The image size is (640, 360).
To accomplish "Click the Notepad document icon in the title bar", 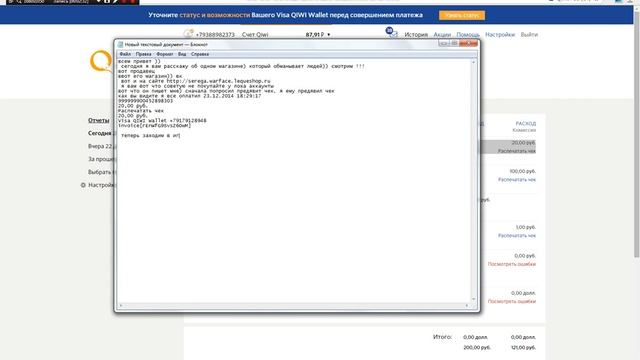I will [x=120, y=44].
